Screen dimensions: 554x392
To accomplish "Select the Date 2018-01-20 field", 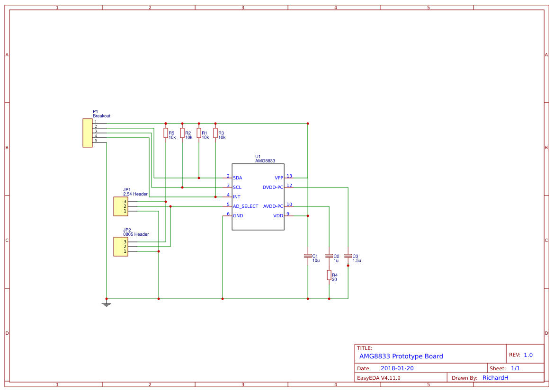I will click(x=398, y=367).
